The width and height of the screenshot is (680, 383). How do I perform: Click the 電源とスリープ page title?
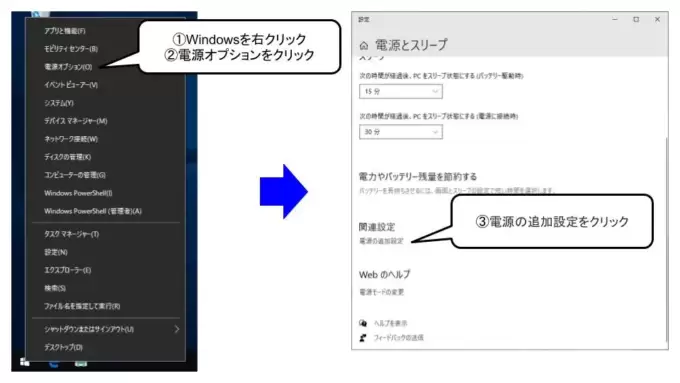[x=411, y=45]
